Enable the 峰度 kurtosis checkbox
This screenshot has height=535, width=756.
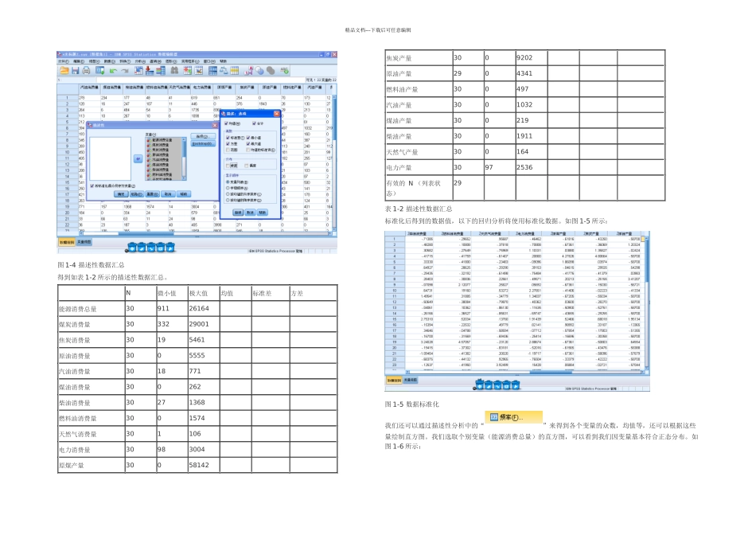[x=228, y=166]
